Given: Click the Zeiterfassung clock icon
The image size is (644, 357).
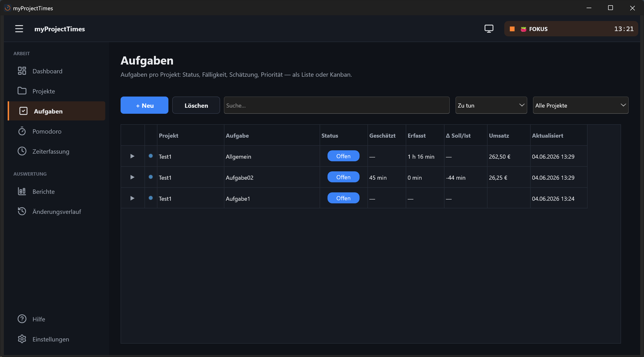Looking at the screenshot, I should click(22, 151).
